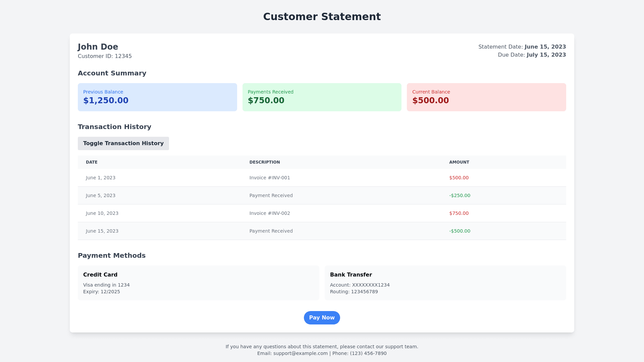
Task: Click the -$500.00 payment amount
Action: coord(460,231)
